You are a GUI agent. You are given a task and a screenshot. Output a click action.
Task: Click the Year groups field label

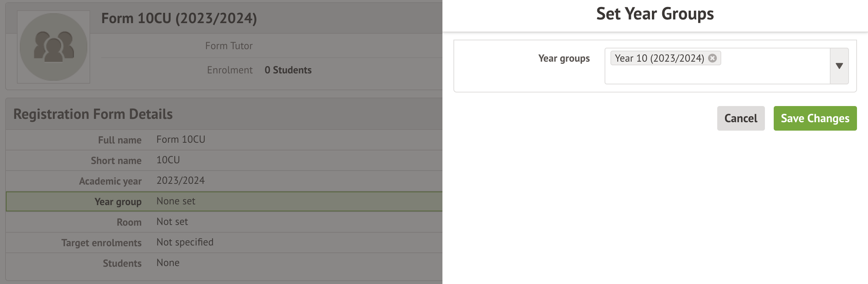(x=564, y=58)
